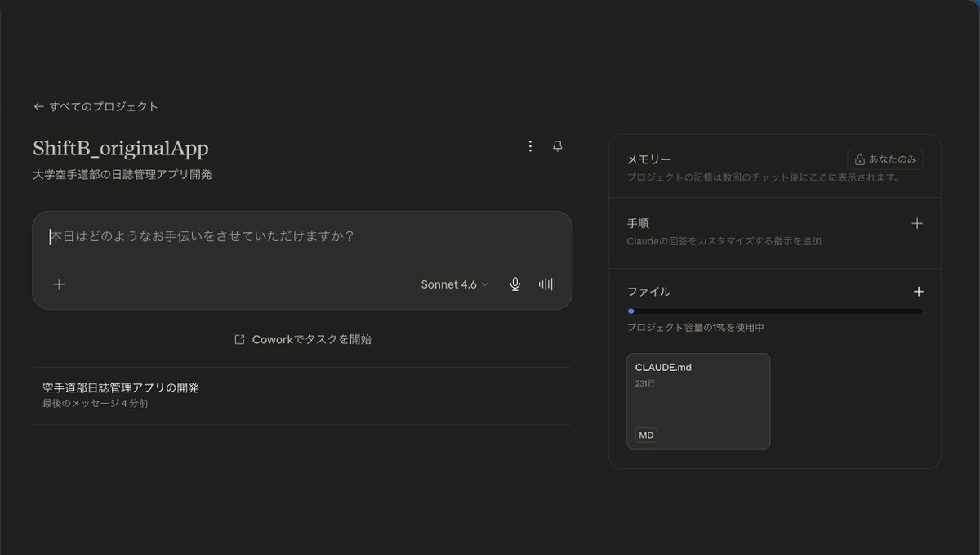This screenshot has width=980, height=555.
Task: Click the back arrow icon beside すべてのプロジェクト
Action: tap(38, 106)
